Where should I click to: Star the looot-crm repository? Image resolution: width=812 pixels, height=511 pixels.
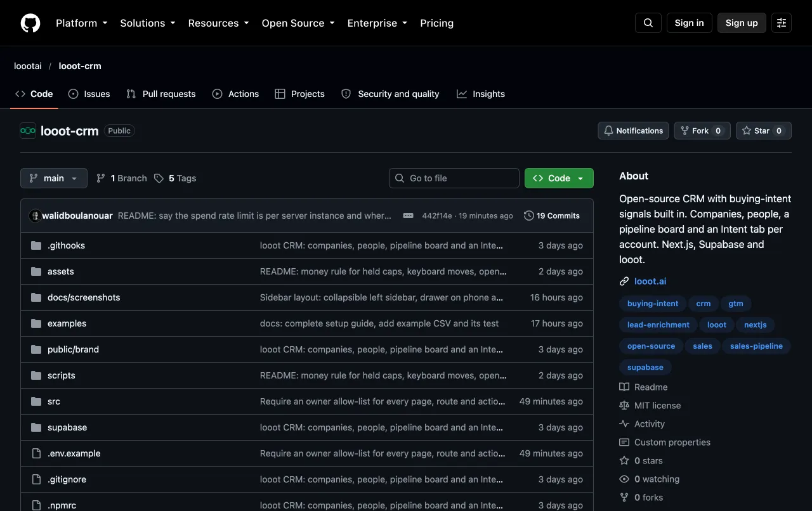(x=764, y=131)
